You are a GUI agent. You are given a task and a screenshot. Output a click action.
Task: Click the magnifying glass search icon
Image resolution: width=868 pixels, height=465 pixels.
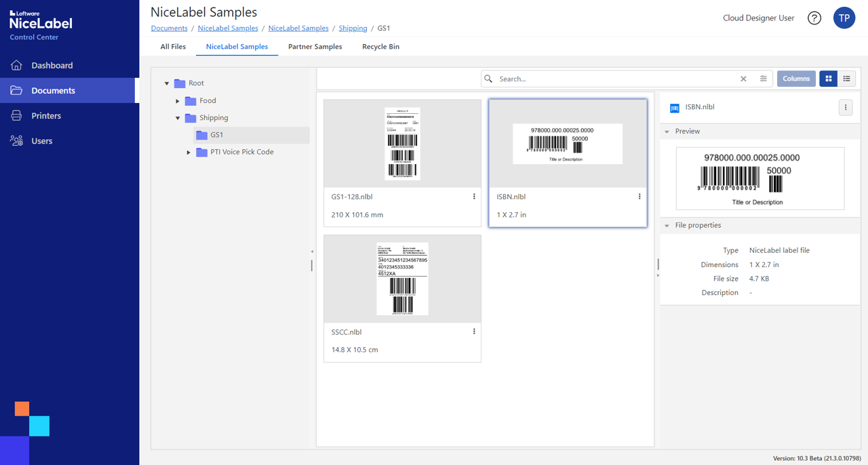[x=488, y=79]
